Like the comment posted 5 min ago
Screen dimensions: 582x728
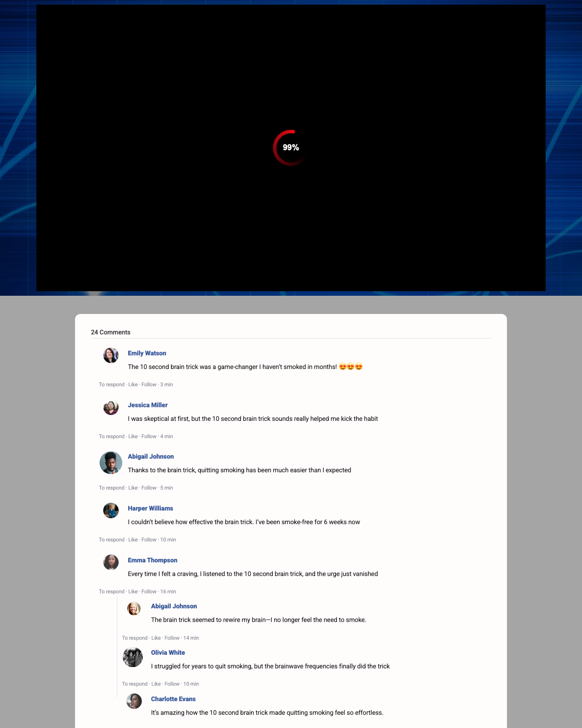(133, 488)
